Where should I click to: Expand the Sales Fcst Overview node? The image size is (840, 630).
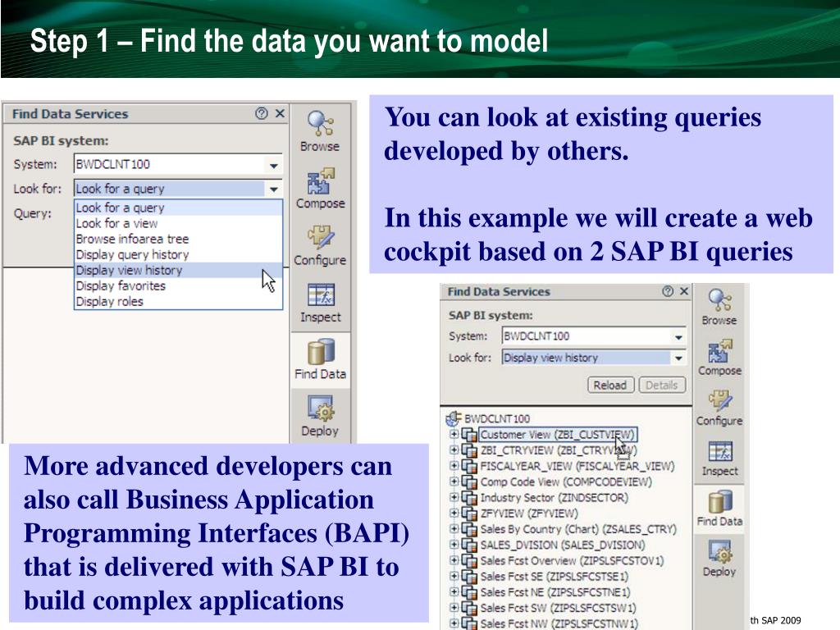[x=454, y=560]
